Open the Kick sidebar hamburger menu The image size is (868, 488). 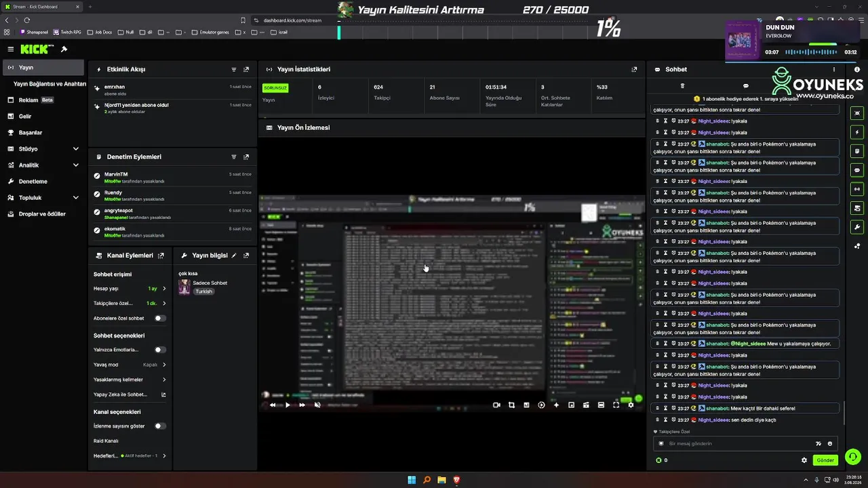point(10,49)
